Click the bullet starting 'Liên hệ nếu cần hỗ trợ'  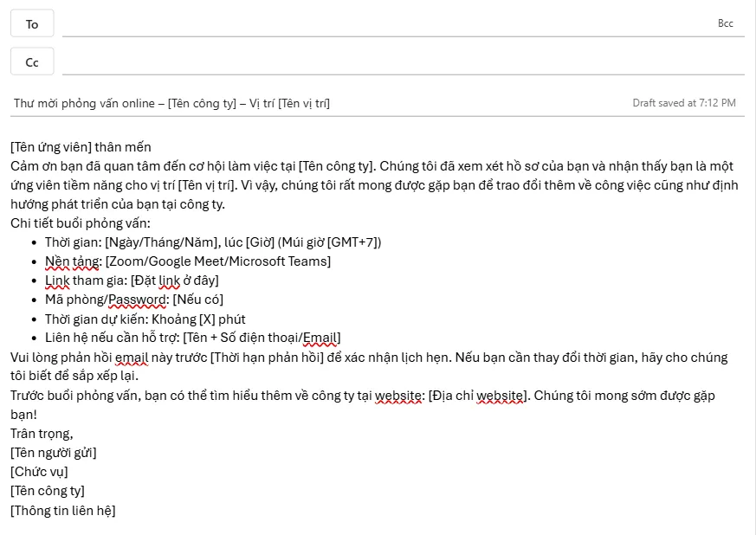click(x=193, y=338)
